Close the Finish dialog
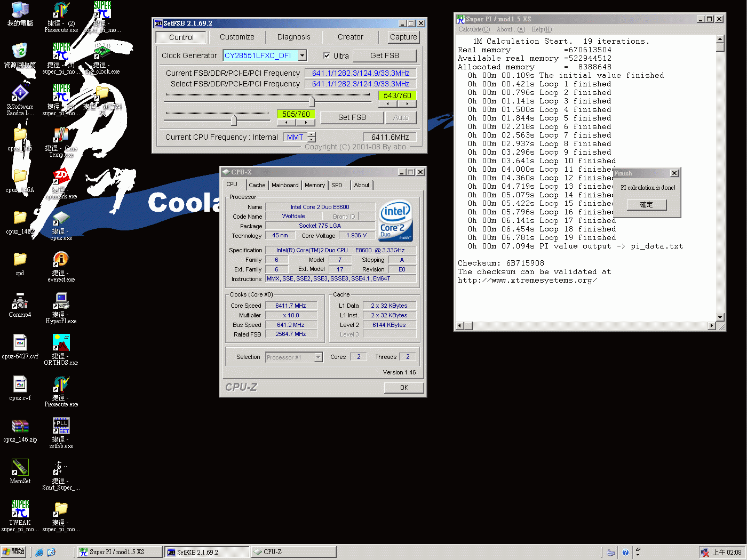 pos(674,173)
